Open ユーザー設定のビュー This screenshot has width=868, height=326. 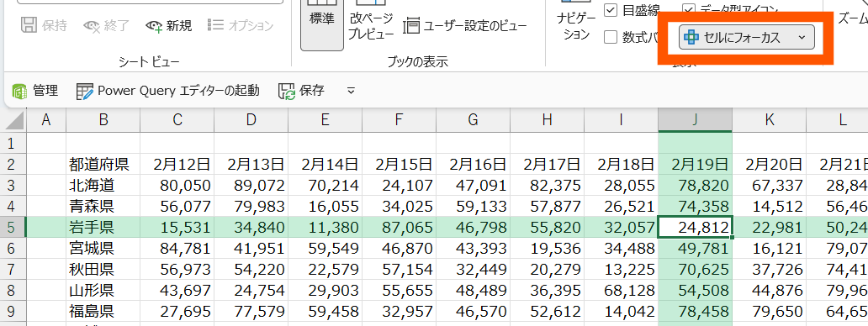(466, 25)
